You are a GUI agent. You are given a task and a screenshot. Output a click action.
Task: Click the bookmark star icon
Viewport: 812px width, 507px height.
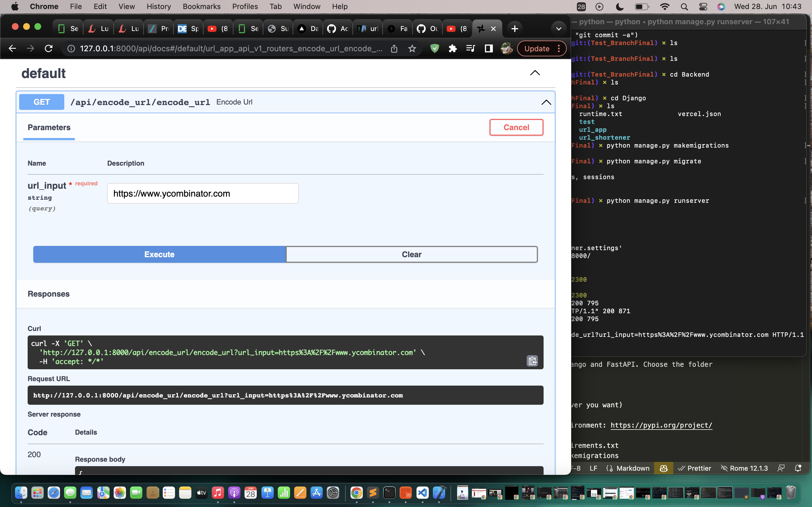point(412,49)
